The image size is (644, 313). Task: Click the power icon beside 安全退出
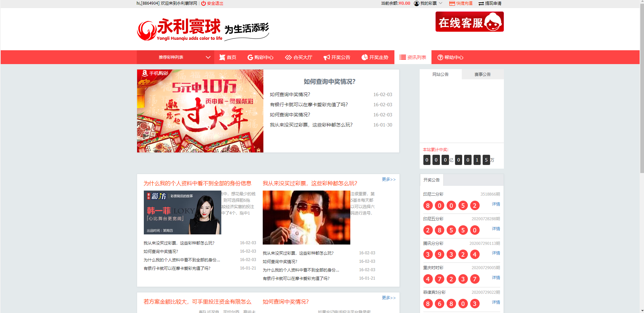coord(203,3)
